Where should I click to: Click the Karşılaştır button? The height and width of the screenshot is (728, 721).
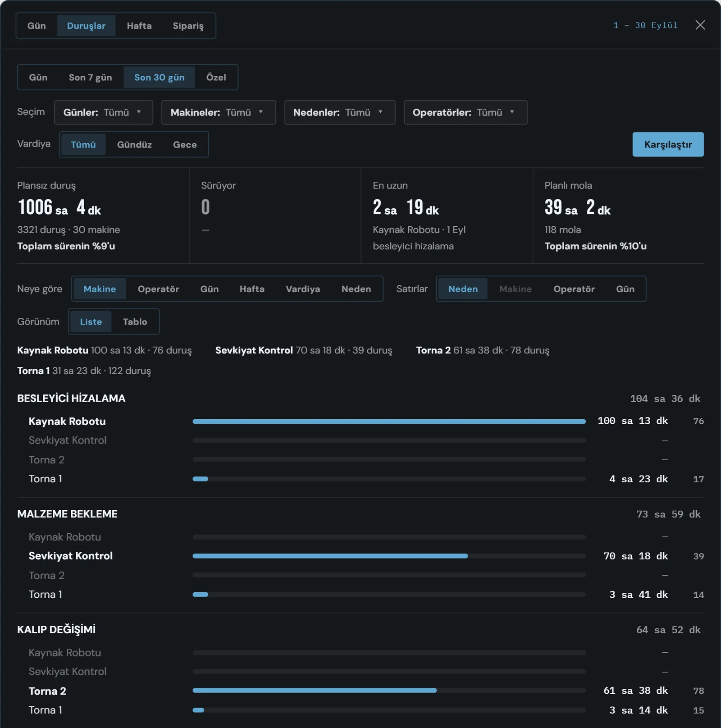click(x=668, y=144)
